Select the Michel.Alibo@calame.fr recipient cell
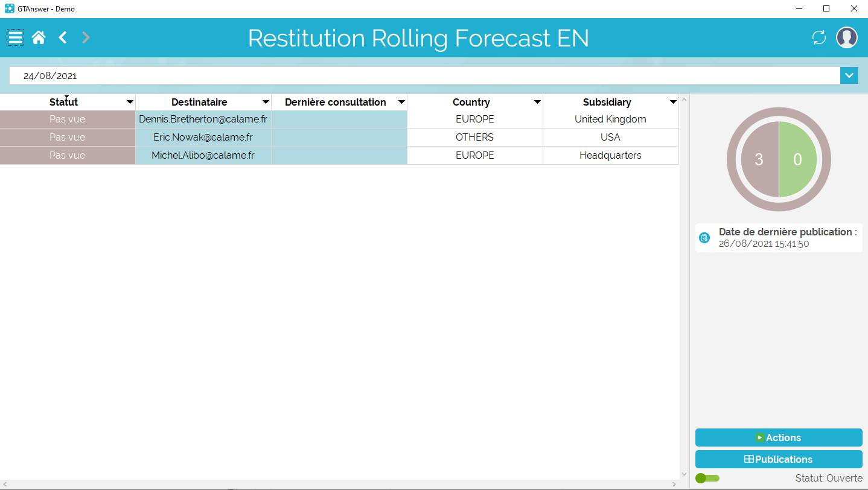 pyautogui.click(x=203, y=156)
